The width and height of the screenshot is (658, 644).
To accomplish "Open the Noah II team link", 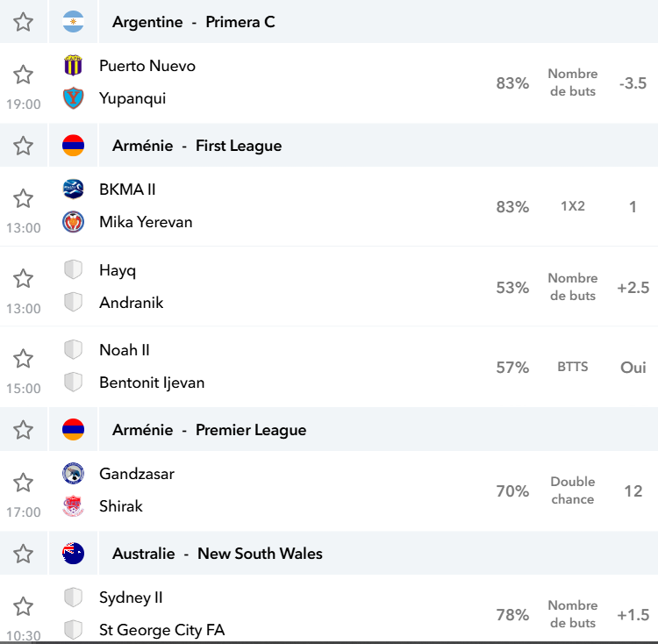I will 125,350.
